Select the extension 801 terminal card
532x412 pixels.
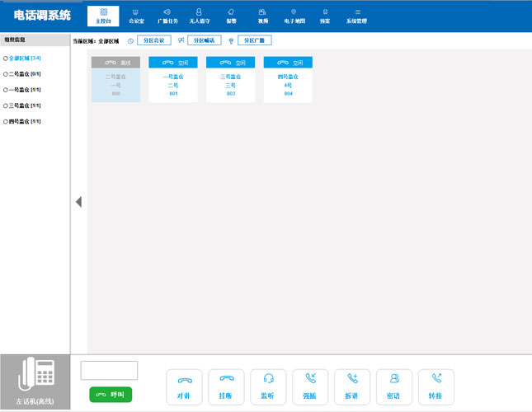173,80
